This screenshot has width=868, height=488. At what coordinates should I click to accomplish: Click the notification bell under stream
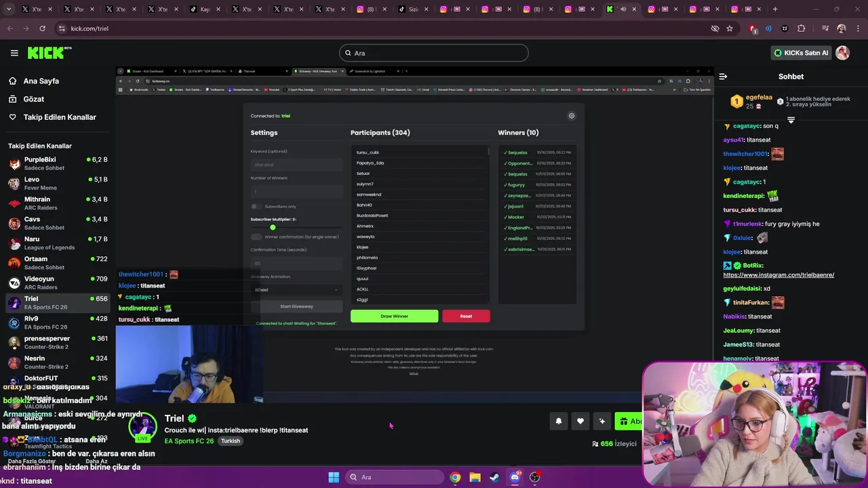click(x=559, y=422)
